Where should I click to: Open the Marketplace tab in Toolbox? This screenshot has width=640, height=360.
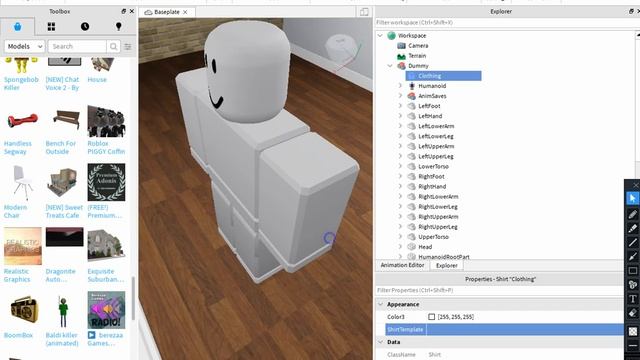point(18,27)
